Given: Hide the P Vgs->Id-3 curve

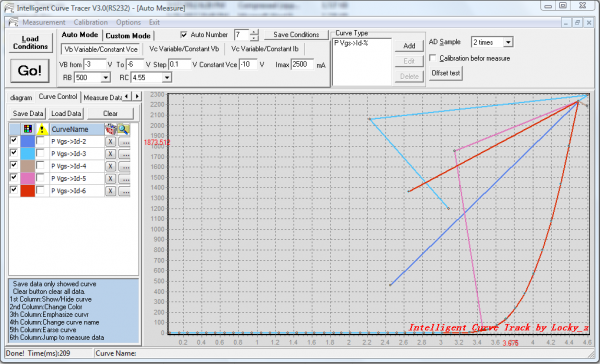Looking at the screenshot, I should coord(14,153).
